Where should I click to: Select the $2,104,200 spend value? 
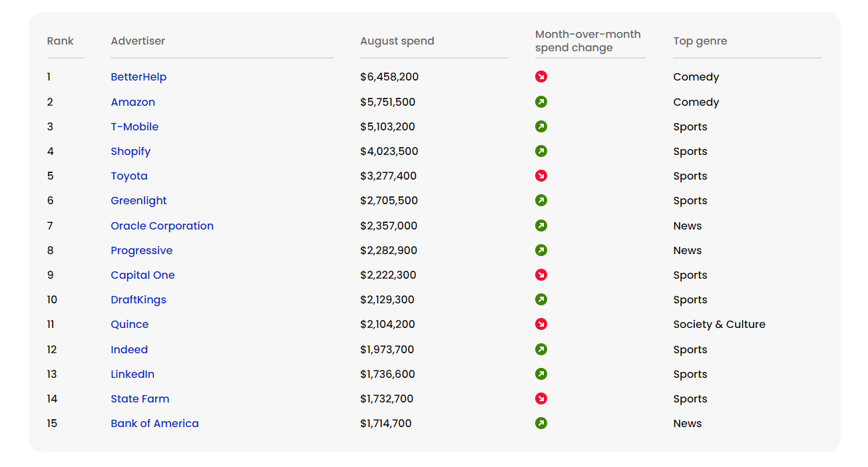[387, 324]
